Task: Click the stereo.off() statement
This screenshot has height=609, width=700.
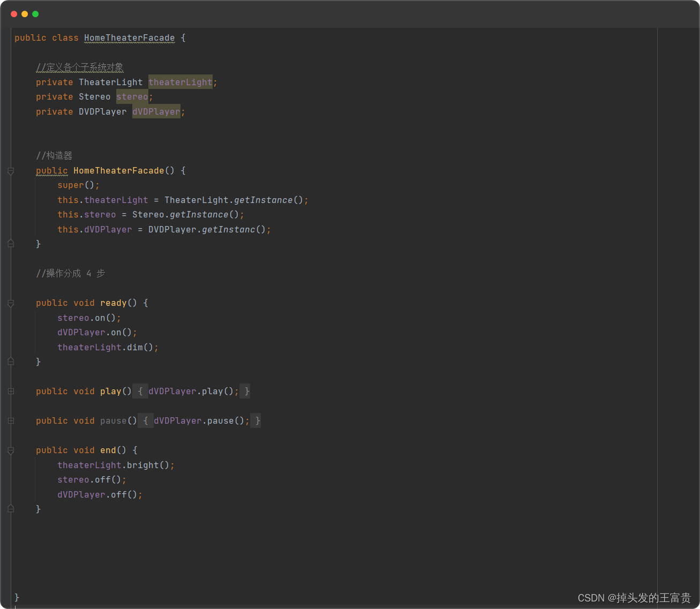Action: (92, 480)
